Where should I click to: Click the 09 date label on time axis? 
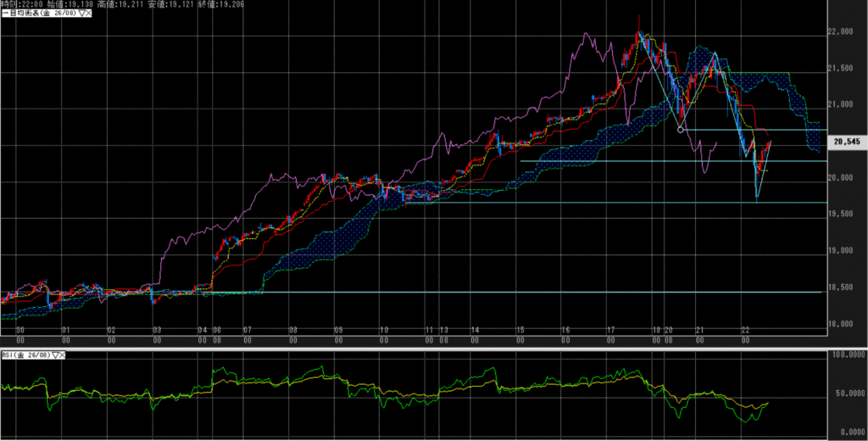[x=337, y=329]
